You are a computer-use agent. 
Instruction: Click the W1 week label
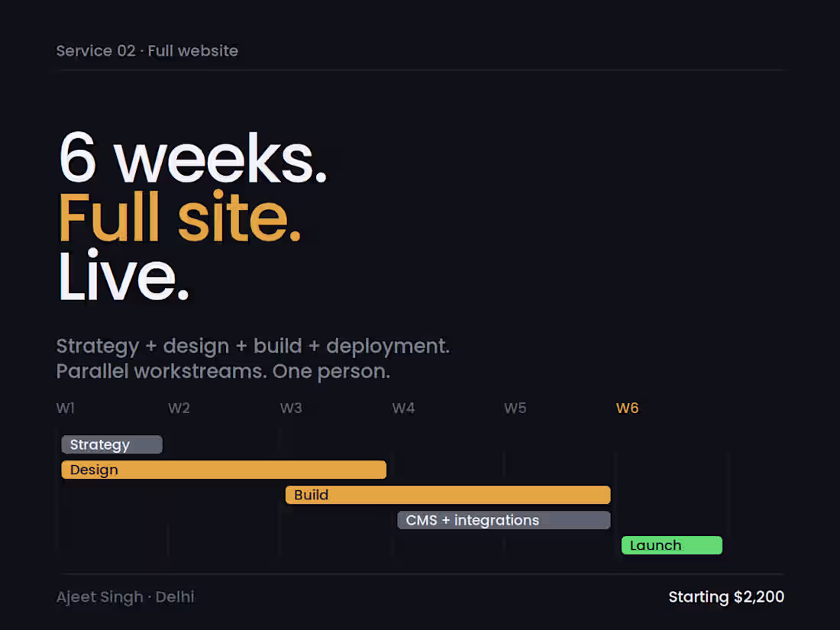point(66,409)
